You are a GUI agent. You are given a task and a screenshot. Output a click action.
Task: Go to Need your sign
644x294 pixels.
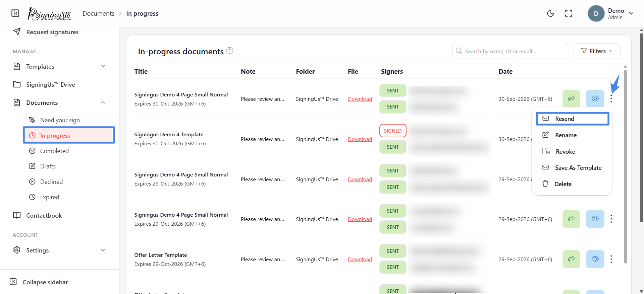55,120
